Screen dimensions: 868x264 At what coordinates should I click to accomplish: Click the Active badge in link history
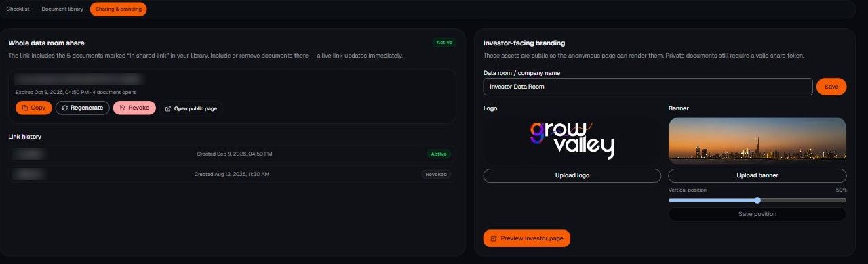tap(439, 154)
